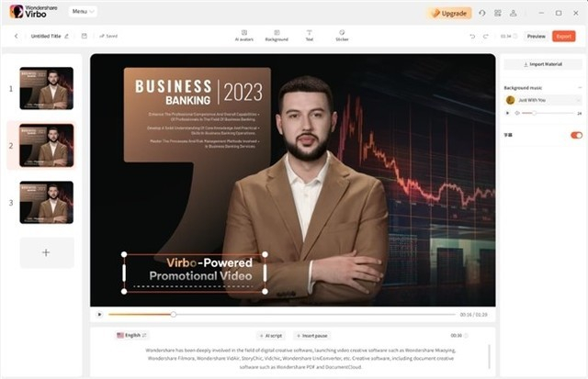The image size is (588, 379).
Task: Change the English language selector
Action: [x=131, y=335]
